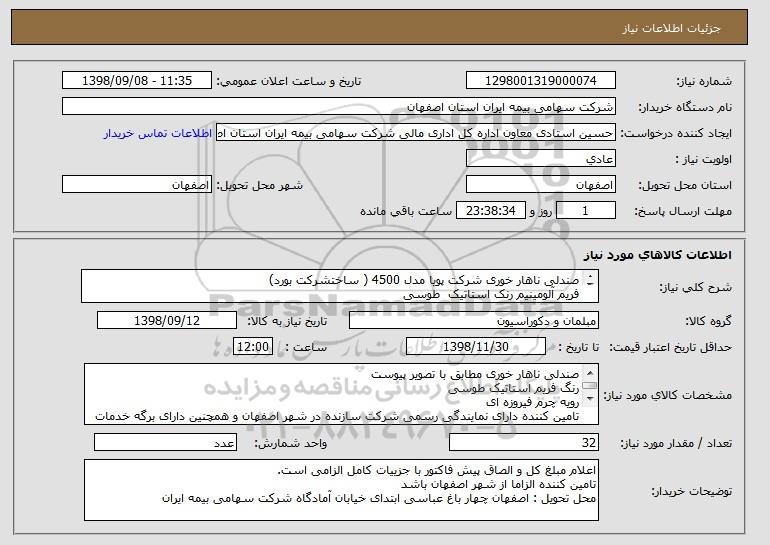The width and height of the screenshot is (770, 545).
Task: Click the label شرح کلی نیاز
Action: point(695,287)
